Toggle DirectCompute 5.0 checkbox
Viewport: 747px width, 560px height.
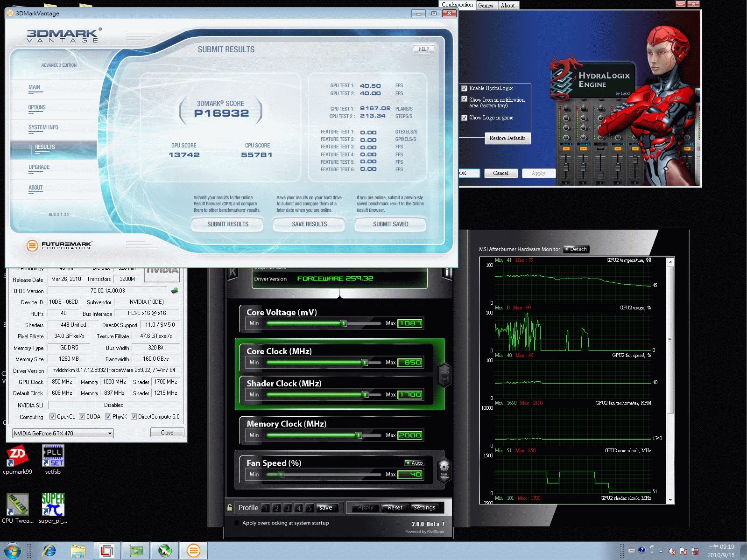click(x=134, y=417)
